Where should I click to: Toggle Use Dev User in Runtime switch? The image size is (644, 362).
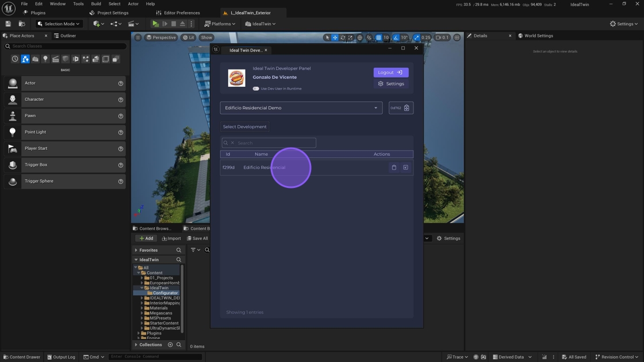[x=256, y=88]
